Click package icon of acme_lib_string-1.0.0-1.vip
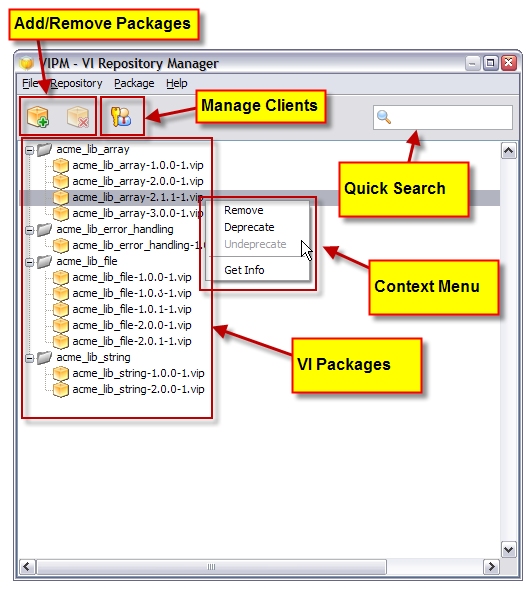 pyautogui.click(x=60, y=373)
